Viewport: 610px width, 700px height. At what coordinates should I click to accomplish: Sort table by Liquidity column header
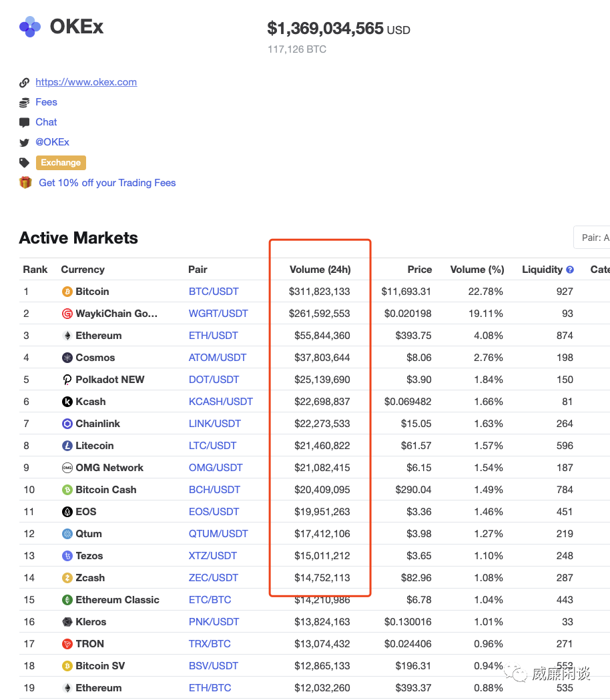tap(542, 270)
